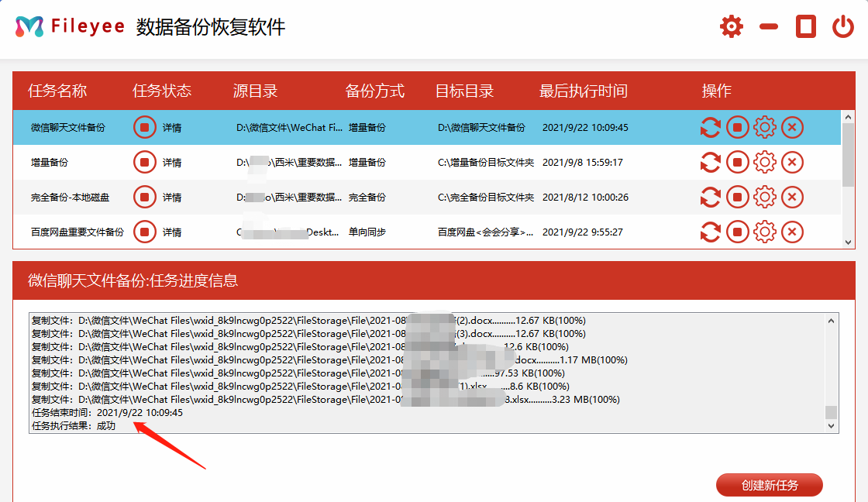Run the 微信聊天文件备份 task sync icon
This screenshot has height=502, width=868.
click(x=711, y=127)
